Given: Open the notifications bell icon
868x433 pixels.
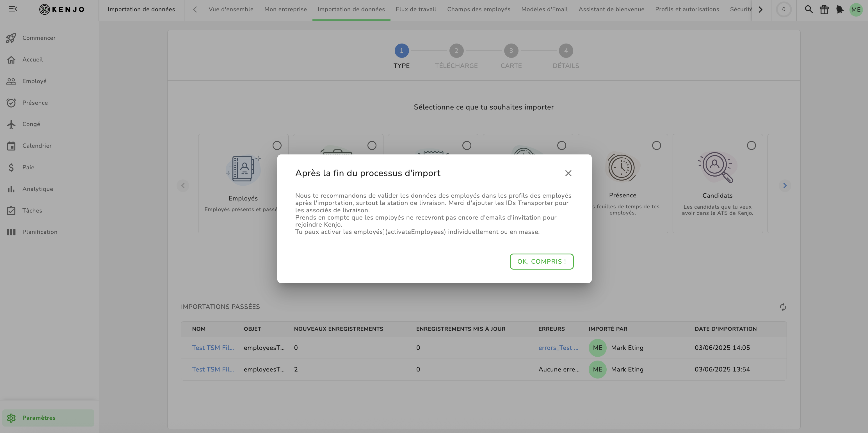Looking at the screenshot, I should 840,10.
